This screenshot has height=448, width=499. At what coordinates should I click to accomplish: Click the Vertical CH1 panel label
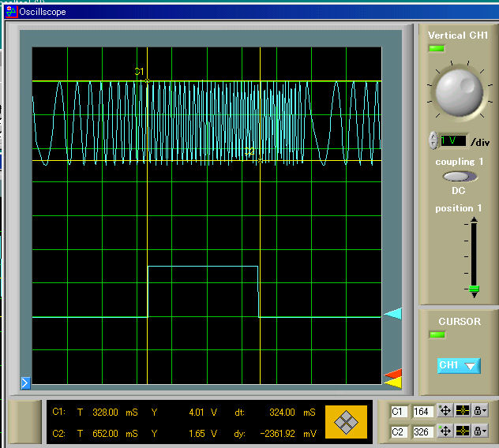458,35
